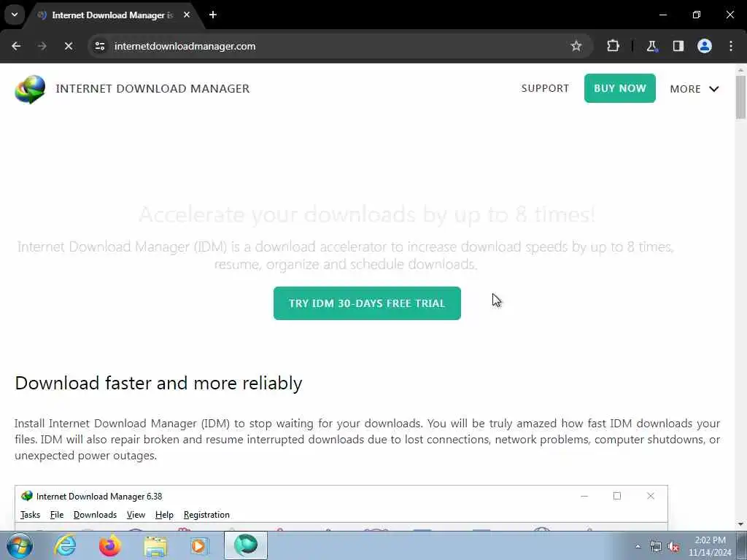
Task: Open the SUPPORT page
Action: [545, 88]
